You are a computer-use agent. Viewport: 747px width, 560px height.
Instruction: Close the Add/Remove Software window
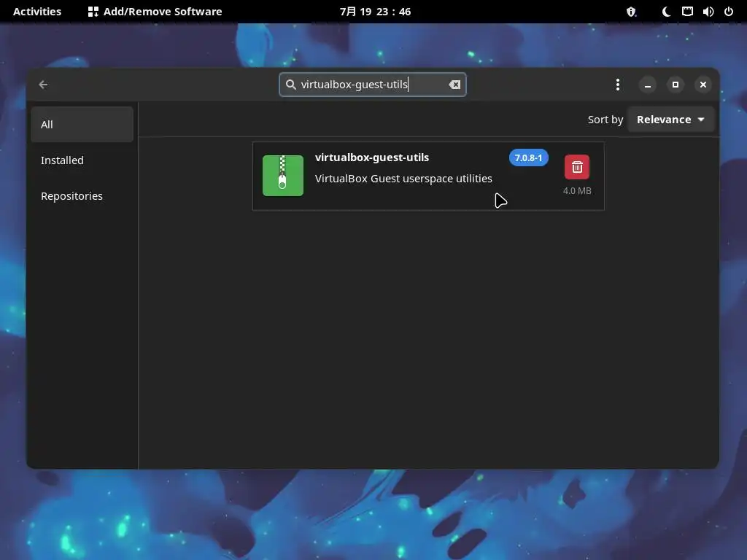tap(703, 85)
